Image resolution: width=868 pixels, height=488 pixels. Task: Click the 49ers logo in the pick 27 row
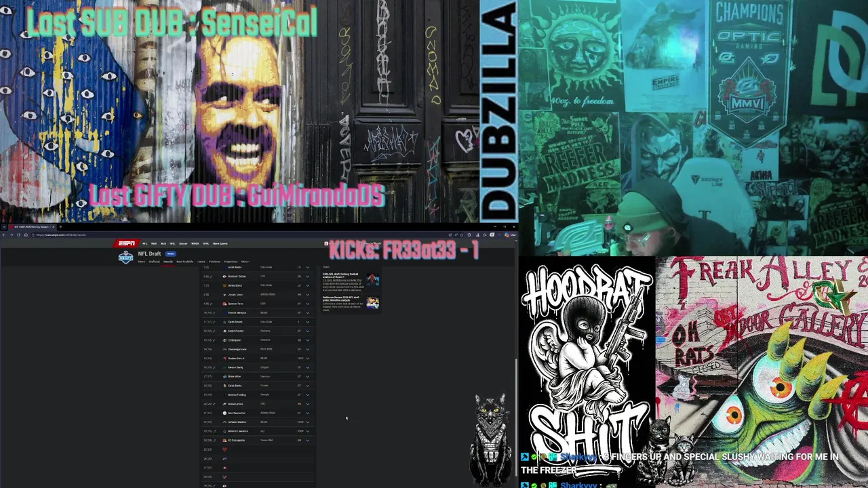click(224, 468)
